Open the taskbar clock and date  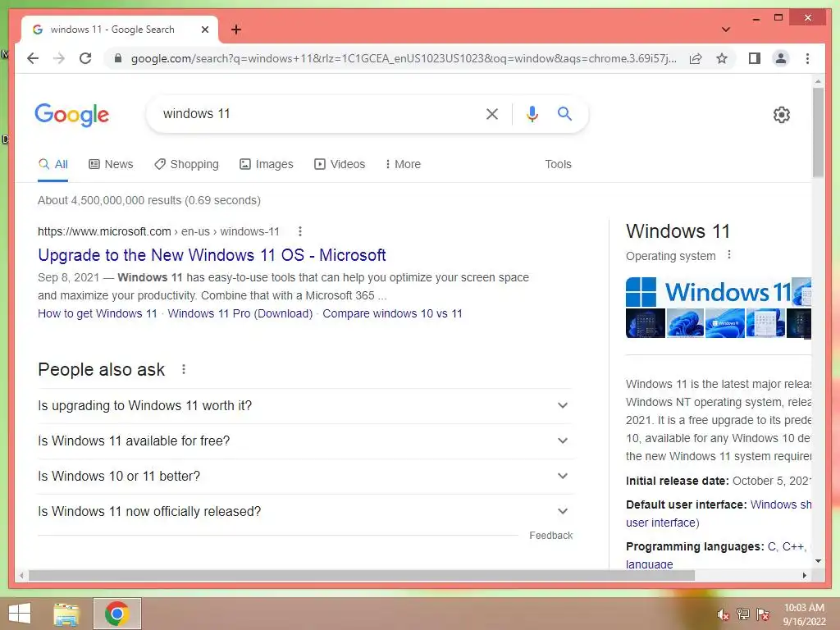click(x=804, y=614)
